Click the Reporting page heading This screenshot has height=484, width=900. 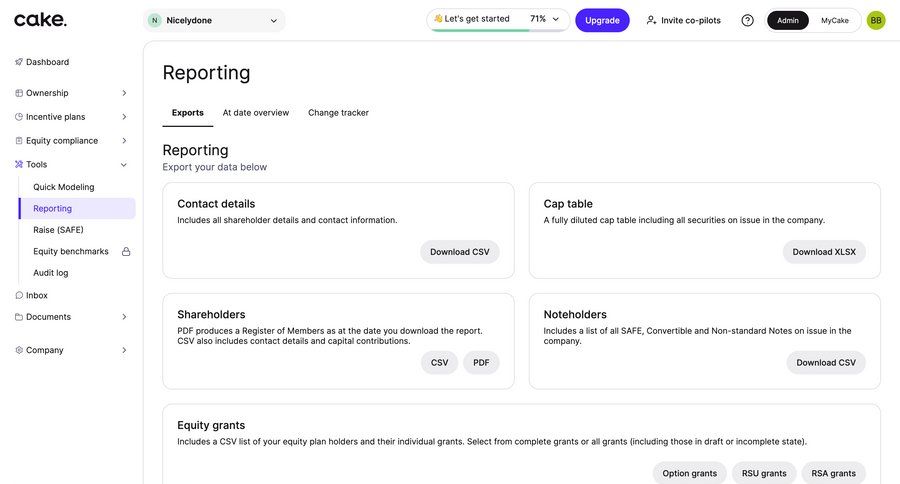(206, 73)
